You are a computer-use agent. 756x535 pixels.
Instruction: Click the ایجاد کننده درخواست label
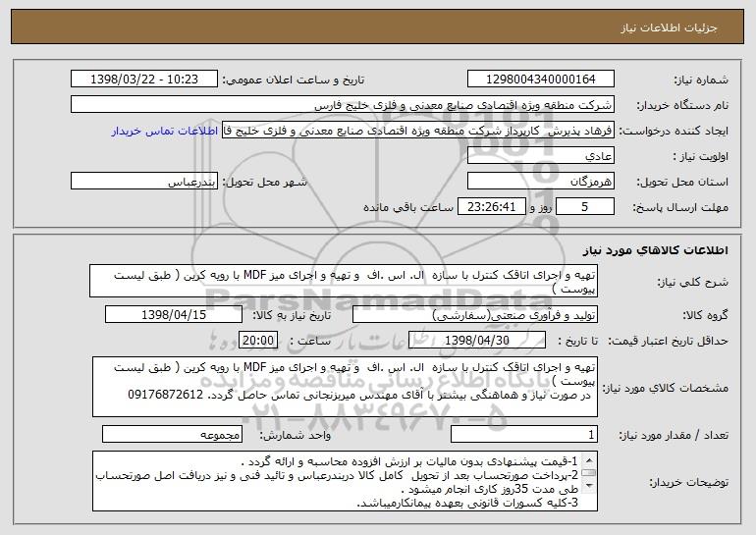point(674,132)
